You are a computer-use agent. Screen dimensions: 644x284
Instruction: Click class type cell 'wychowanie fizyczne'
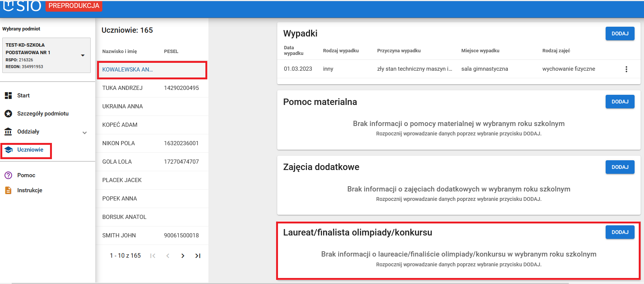point(568,69)
